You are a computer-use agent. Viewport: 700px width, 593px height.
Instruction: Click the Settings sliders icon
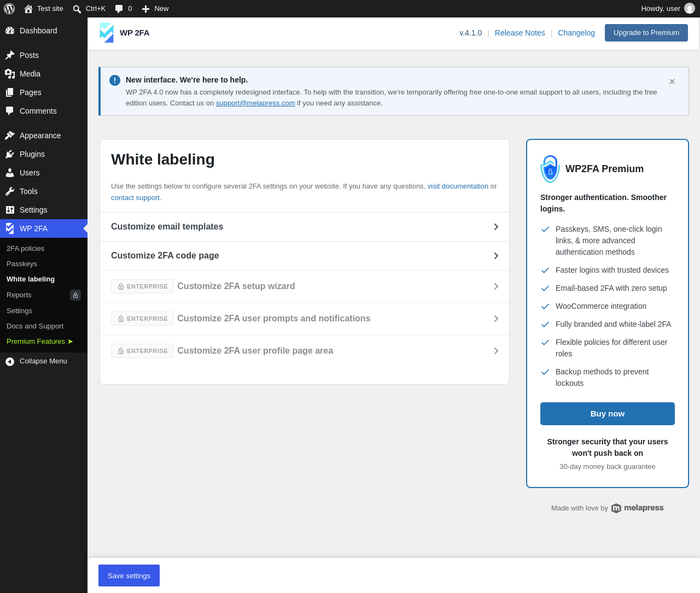pos(10,210)
